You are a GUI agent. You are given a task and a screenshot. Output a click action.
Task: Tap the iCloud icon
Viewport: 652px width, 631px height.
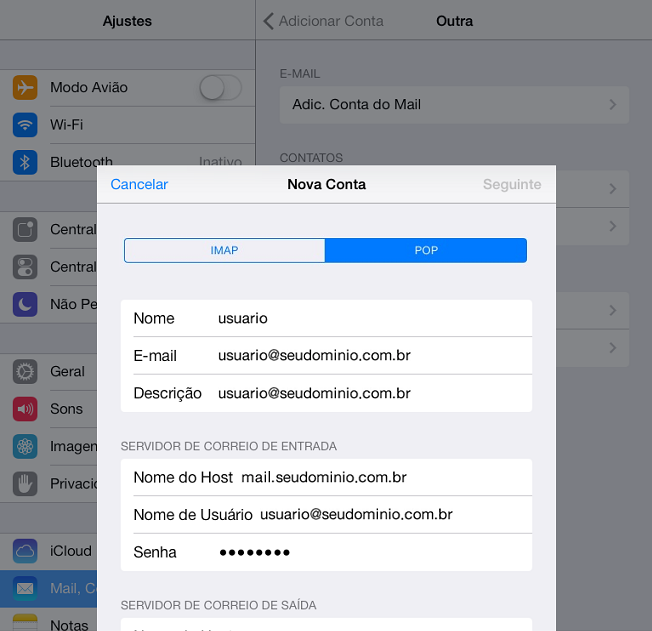coord(25,551)
